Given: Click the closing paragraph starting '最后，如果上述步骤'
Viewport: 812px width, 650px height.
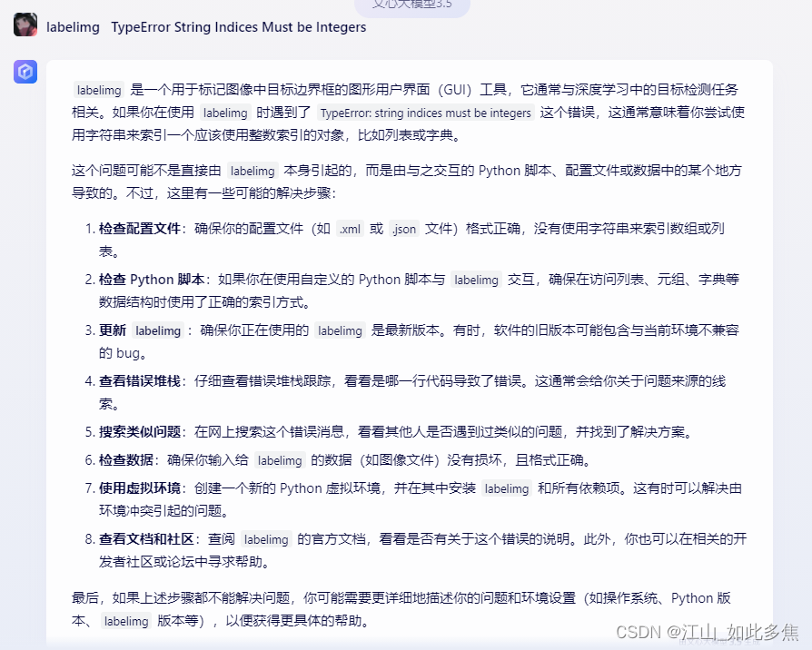Looking at the screenshot, I should (401, 609).
